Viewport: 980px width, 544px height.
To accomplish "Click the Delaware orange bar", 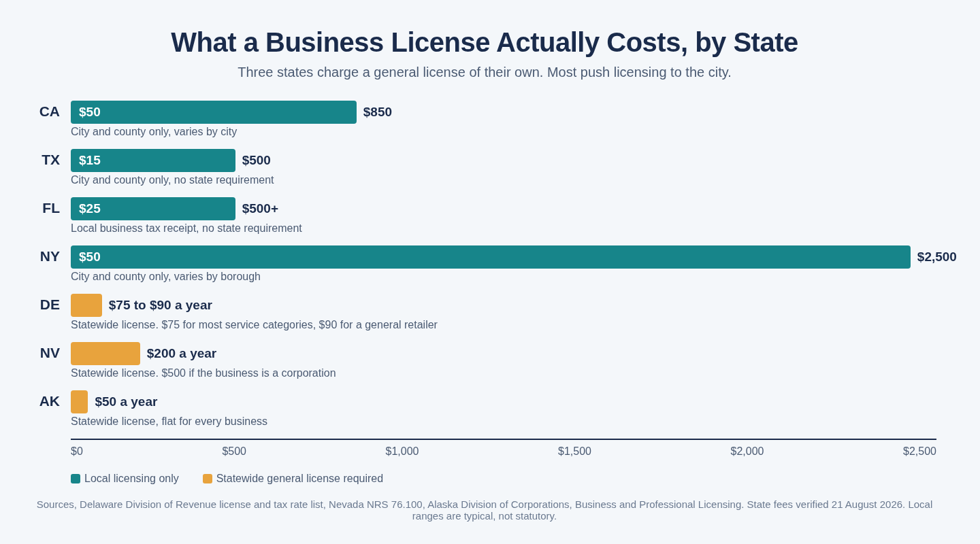I will tap(86, 305).
